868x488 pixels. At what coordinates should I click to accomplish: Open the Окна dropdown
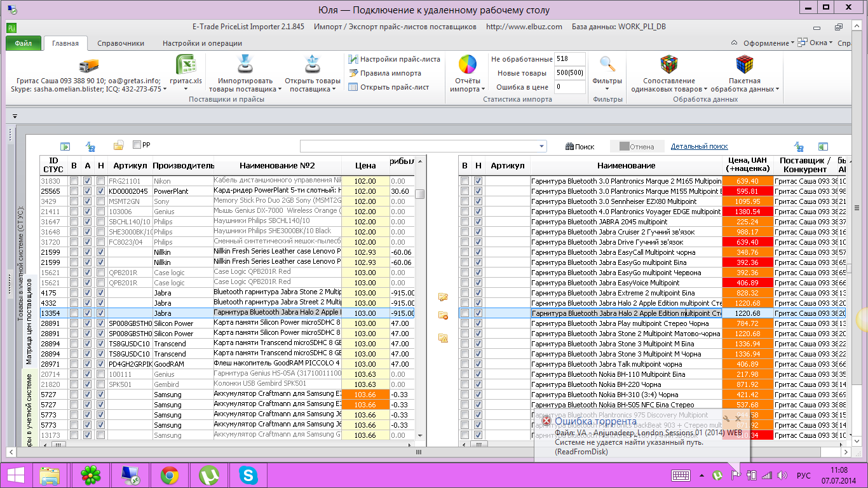815,43
